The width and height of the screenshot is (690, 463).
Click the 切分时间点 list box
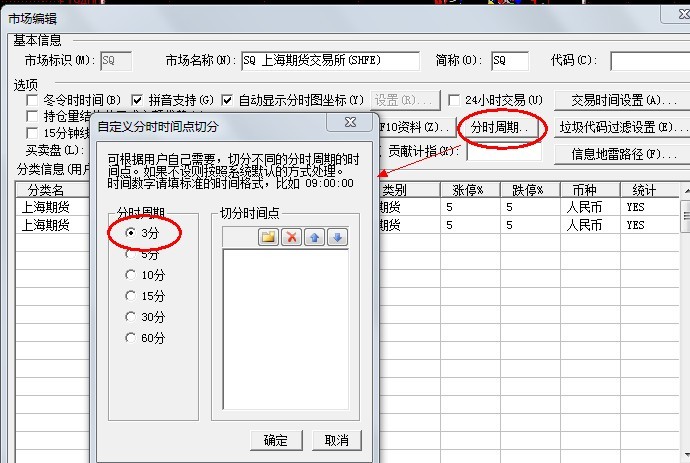tap(286, 329)
